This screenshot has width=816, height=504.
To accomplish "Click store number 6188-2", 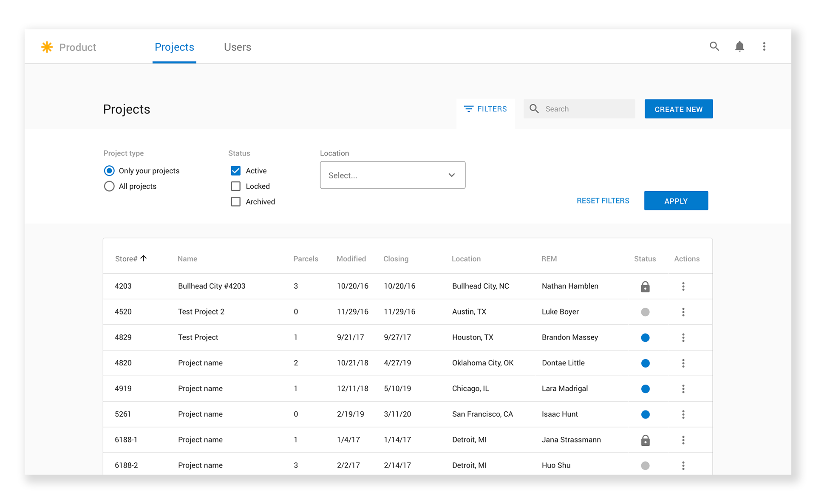I will point(126,465).
